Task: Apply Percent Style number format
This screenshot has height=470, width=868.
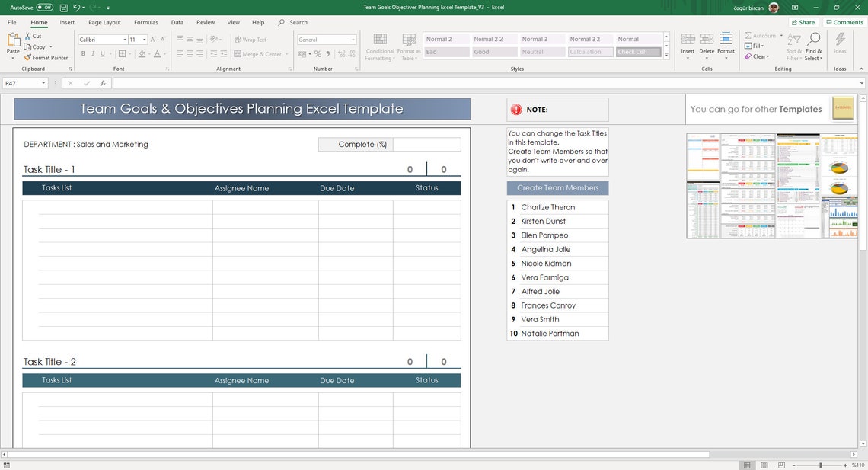Action: pos(317,54)
